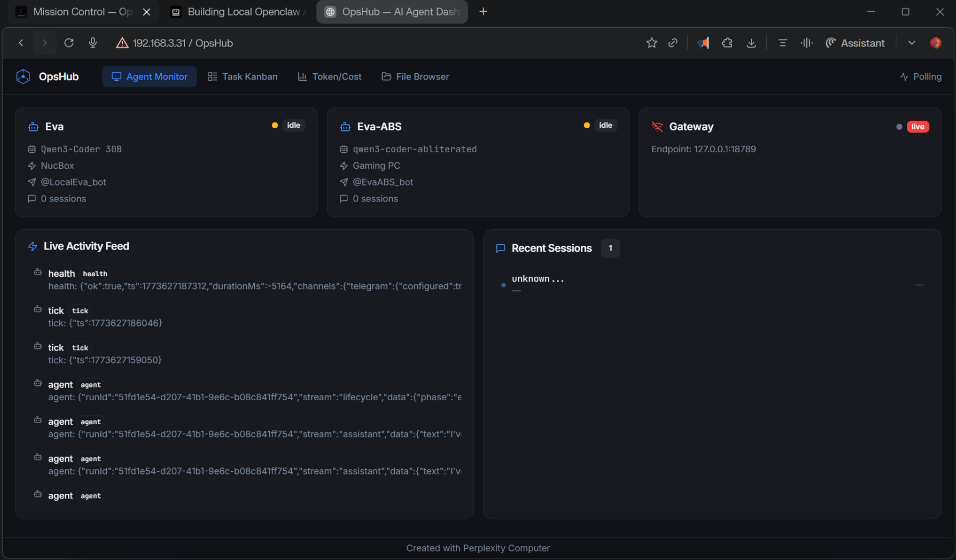Click the address bar showing 192.168.3.31

(182, 43)
